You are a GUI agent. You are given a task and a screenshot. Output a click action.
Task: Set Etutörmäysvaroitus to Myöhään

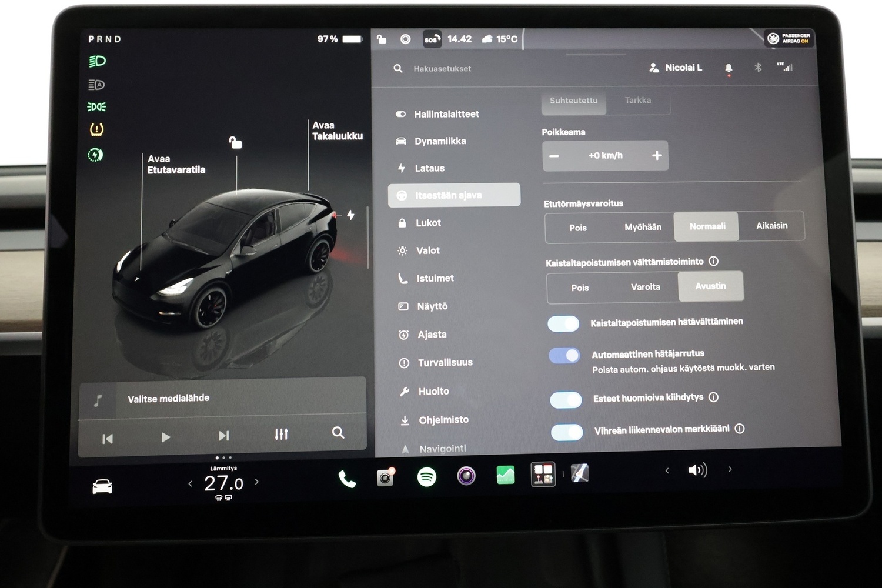(643, 227)
